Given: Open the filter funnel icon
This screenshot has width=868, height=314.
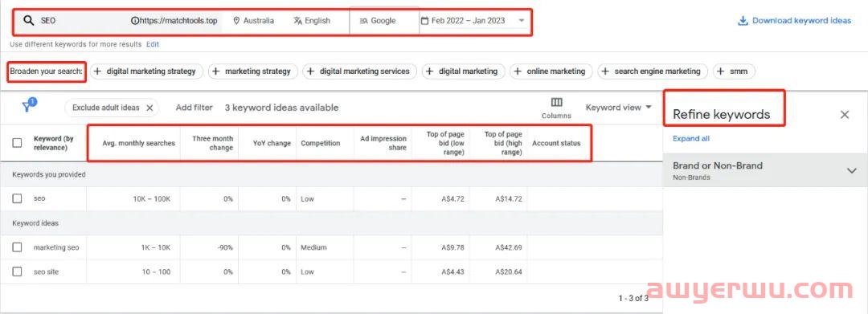Looking at the screenshot, I should point(27,106).
